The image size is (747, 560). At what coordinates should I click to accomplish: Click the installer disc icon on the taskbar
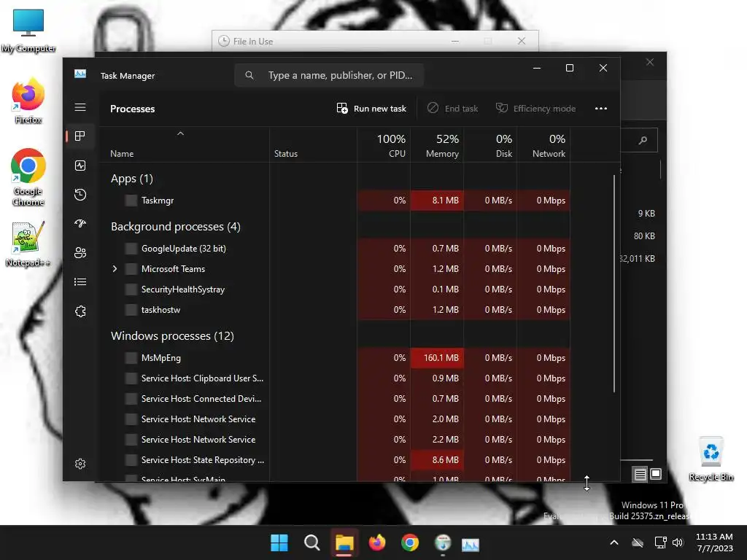click(x=443, y=542)
